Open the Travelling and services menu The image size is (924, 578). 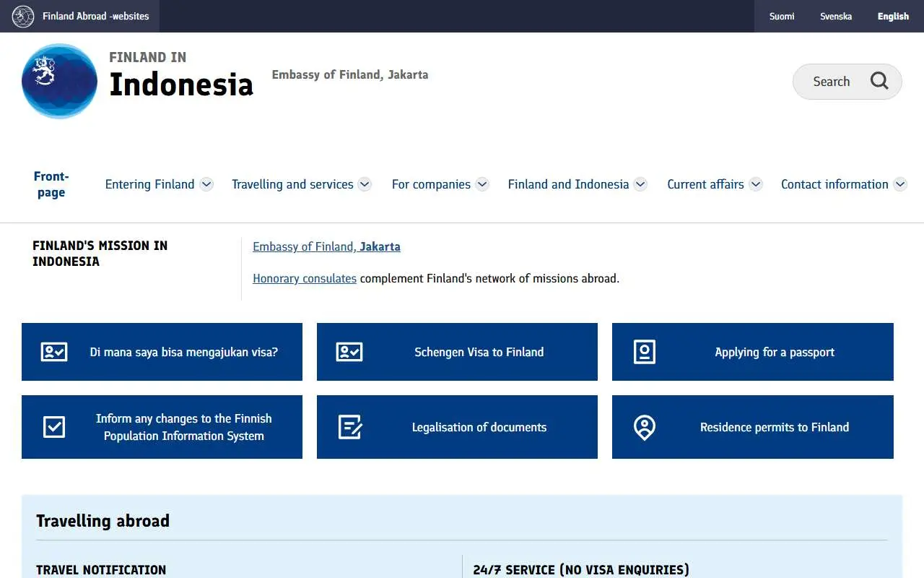(292, 184)
